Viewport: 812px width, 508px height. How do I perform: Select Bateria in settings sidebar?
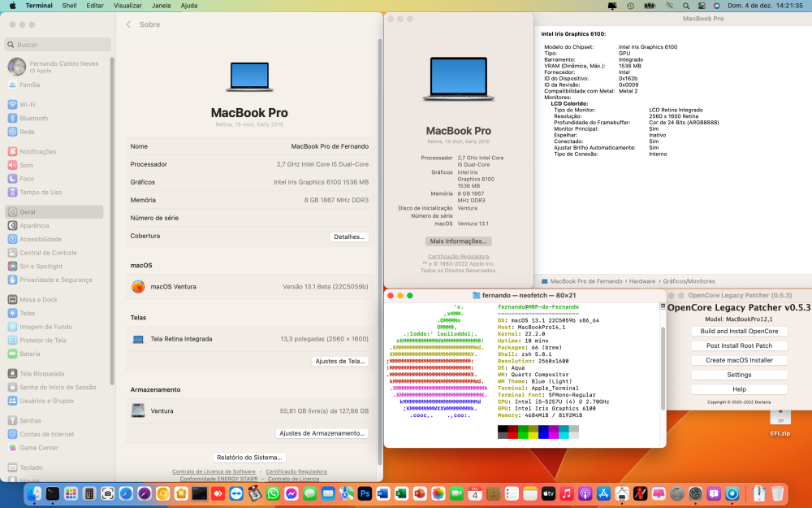[55, 354]
